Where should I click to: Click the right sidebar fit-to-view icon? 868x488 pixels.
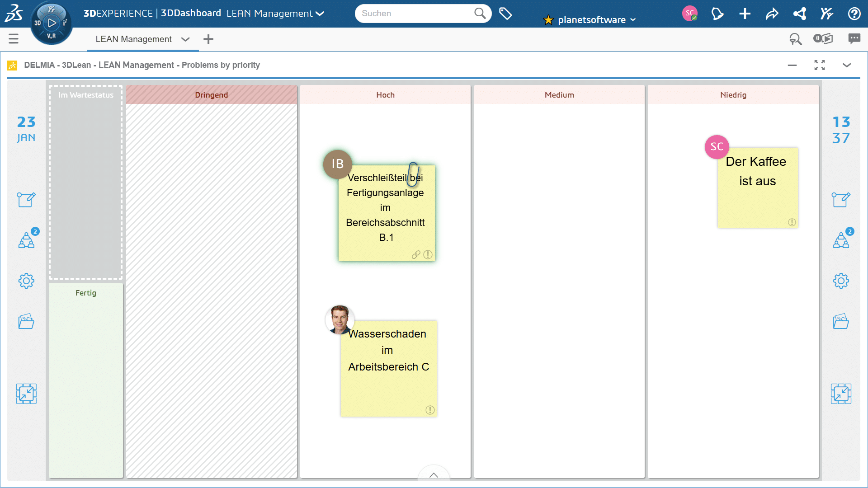click(841, 394)
